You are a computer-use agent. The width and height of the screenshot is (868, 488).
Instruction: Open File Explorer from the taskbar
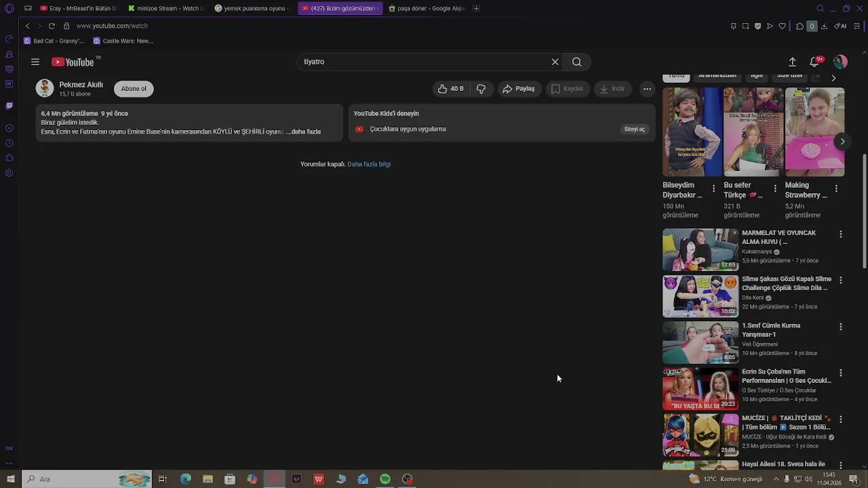pos(208,479)
